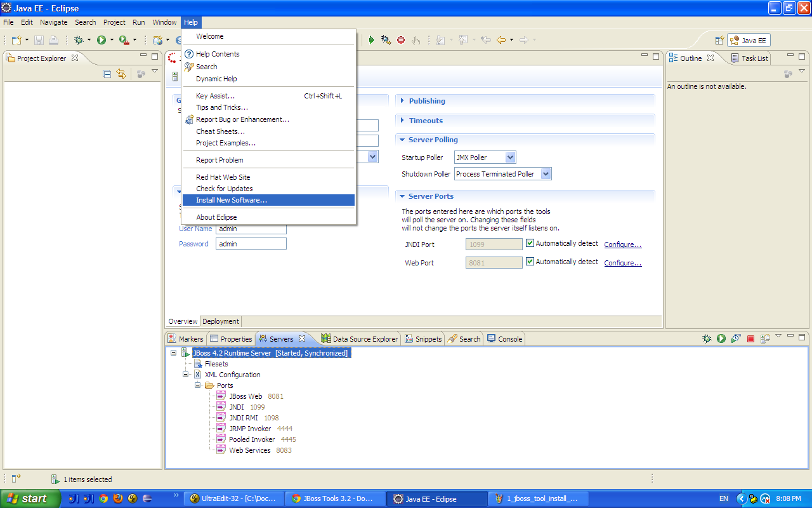Open Configure link next to JNDI Port
The image size is (812, 508).
(622, 243)
